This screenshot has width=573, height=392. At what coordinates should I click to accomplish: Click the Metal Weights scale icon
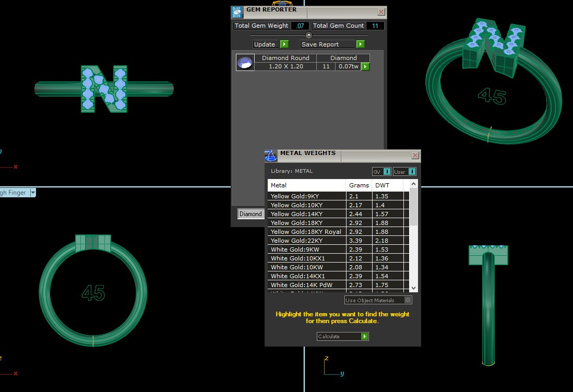point(270,156)
